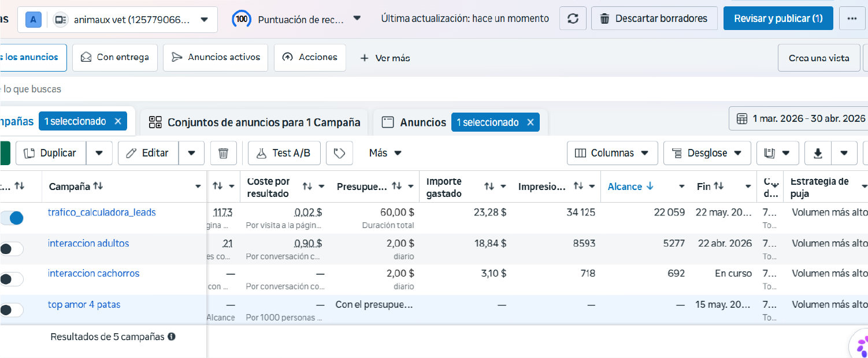Screen dimensions: 868x358
Task: Click Revisar y publicar (1) button
Action: (x=778, y=18)
